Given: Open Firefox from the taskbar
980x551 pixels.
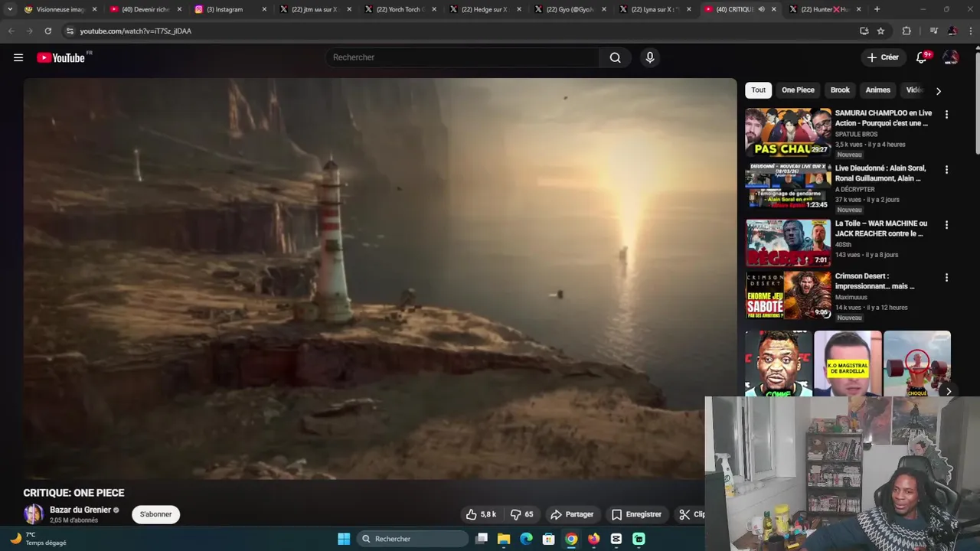Looking at the screenshot, I should click(593, 539).
